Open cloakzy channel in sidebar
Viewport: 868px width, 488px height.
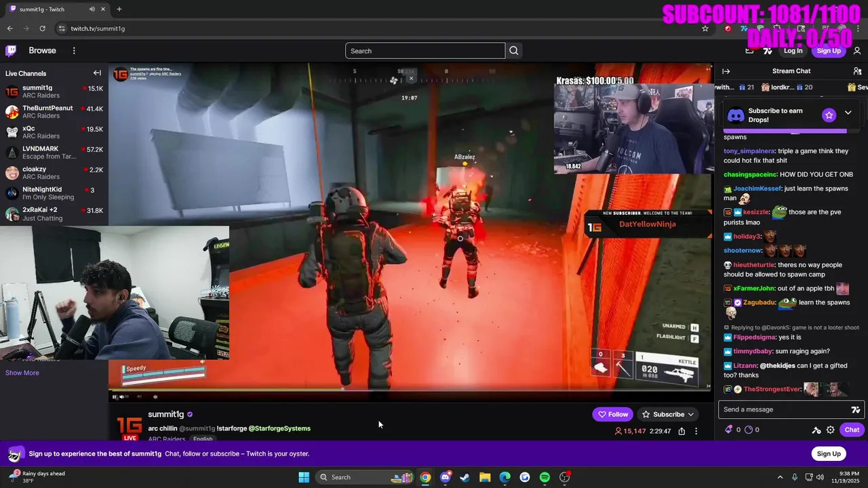tap(54, 173)
